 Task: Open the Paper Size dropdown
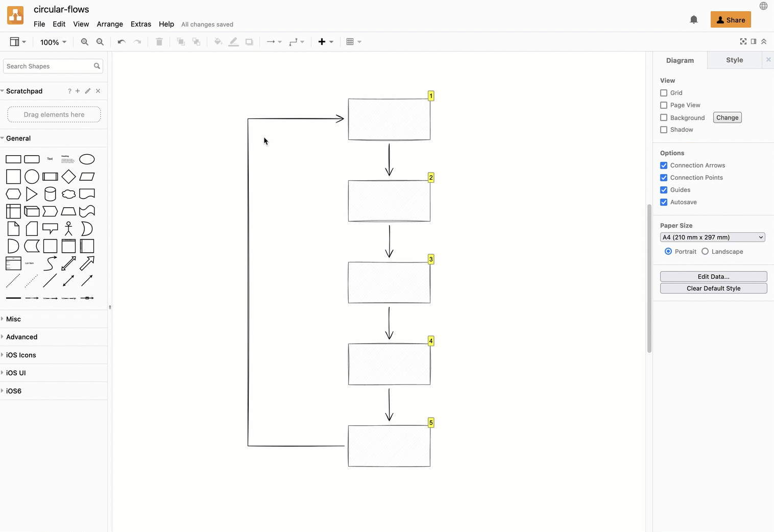tap(712, 237)
